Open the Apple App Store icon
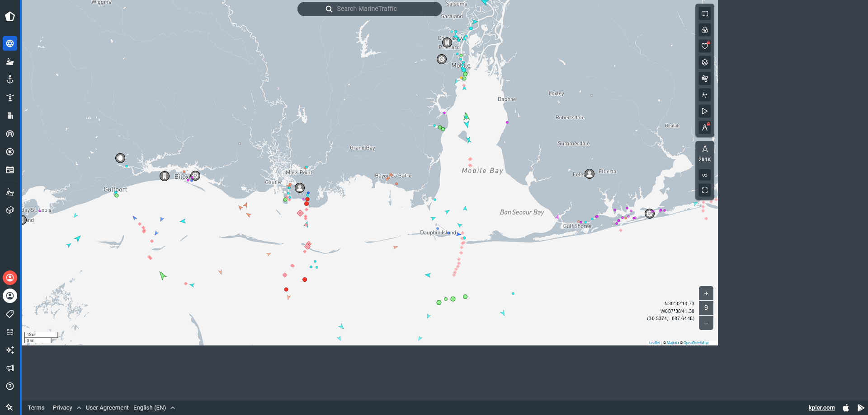 tap(846, 407)
